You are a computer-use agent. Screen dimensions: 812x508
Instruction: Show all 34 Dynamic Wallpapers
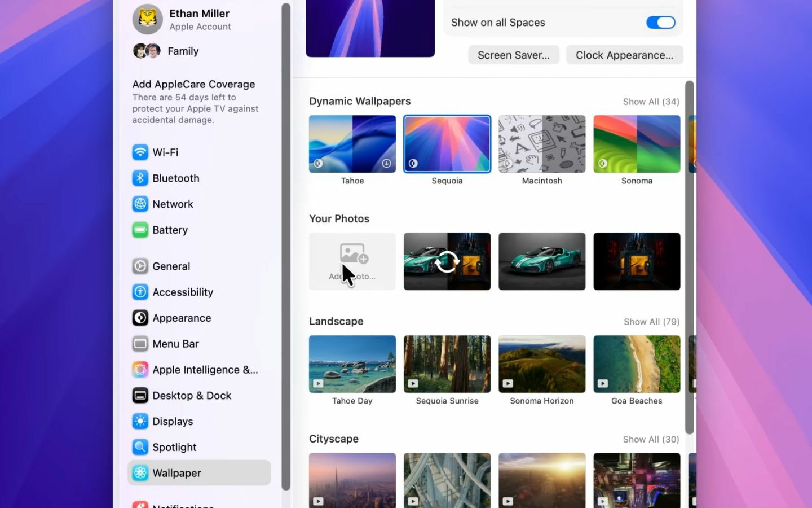[651, 102]
